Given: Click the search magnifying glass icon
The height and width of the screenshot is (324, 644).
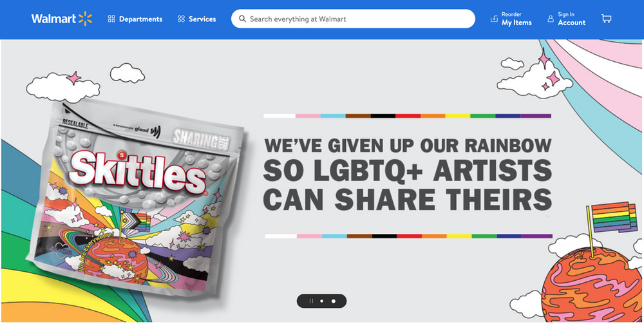Looking at the screenshot, I should [x=242, y=19].
